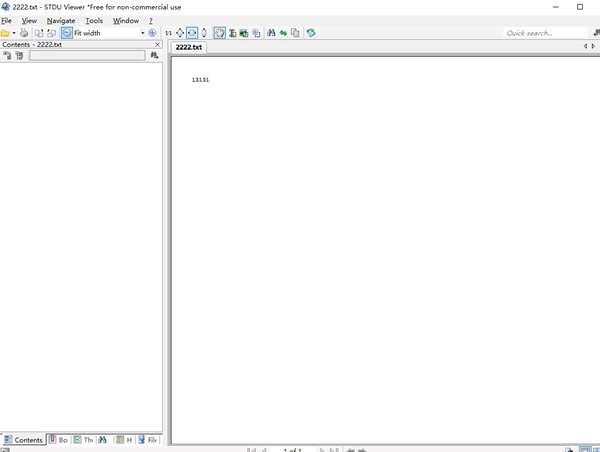Click the Contents panel search field
Viewport: 600px width, 452px height.
87,56
